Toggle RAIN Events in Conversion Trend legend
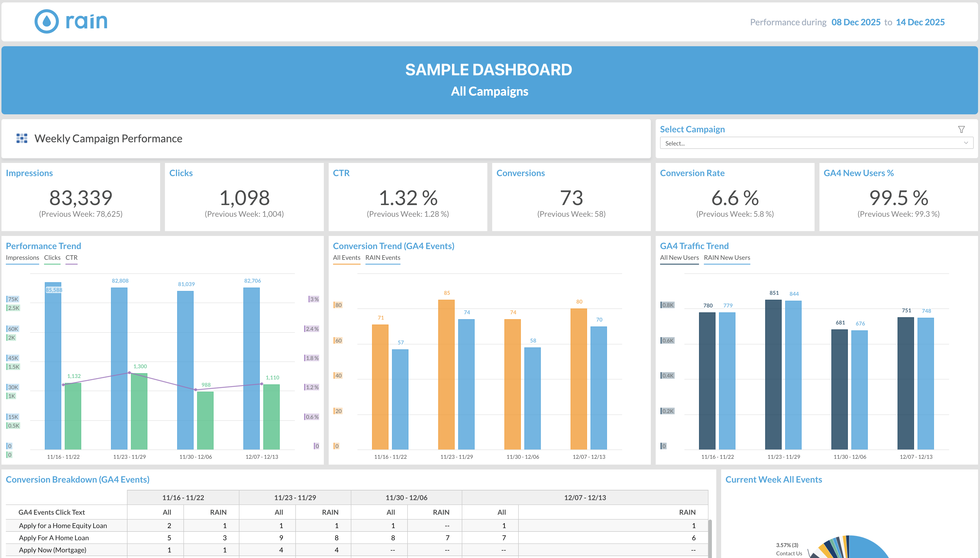Image resolution: width=980 pixels, height=558 pixels. (x=382, y=258)
